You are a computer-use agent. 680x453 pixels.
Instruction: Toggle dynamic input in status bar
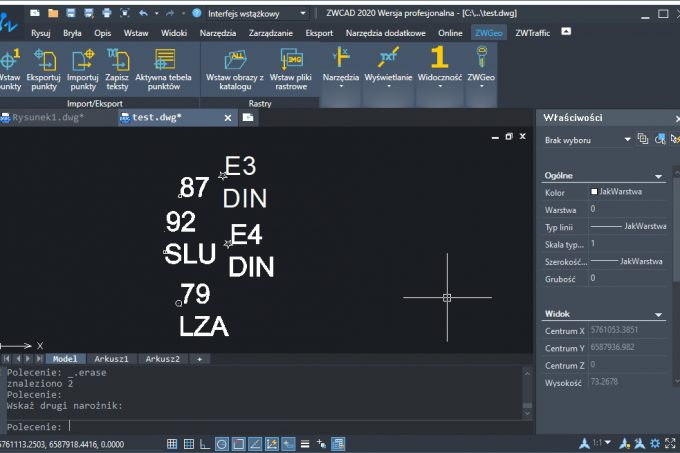point(288,443)
